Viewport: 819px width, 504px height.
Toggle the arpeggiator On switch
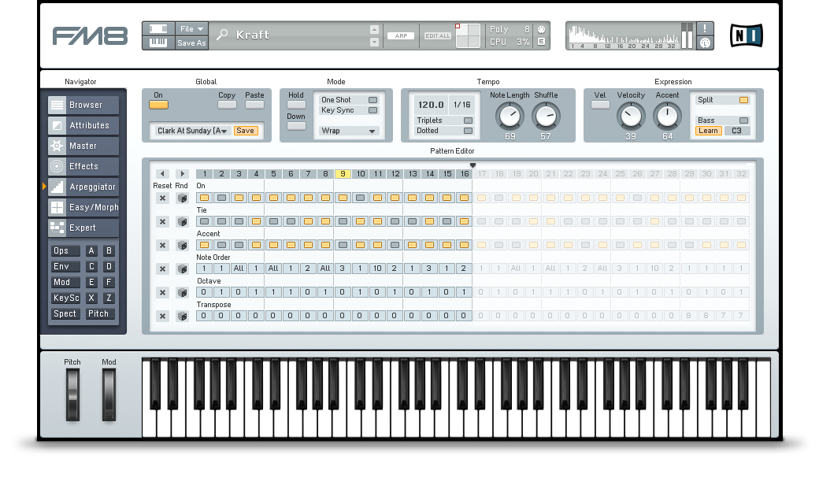tap(158, 105)
